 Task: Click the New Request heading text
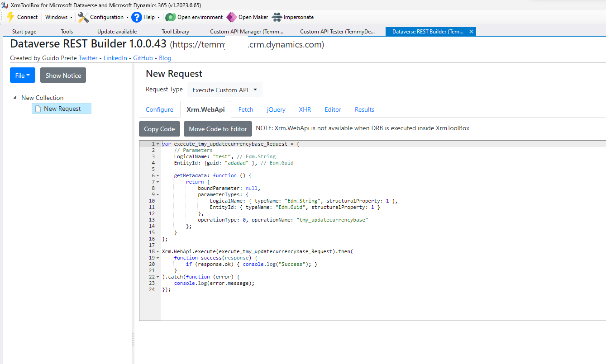point(174,74)
